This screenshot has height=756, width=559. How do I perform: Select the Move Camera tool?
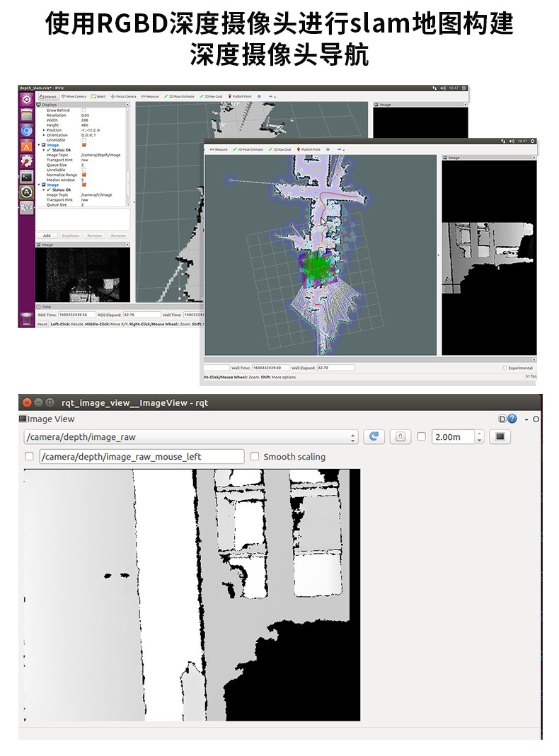point(74,96)
